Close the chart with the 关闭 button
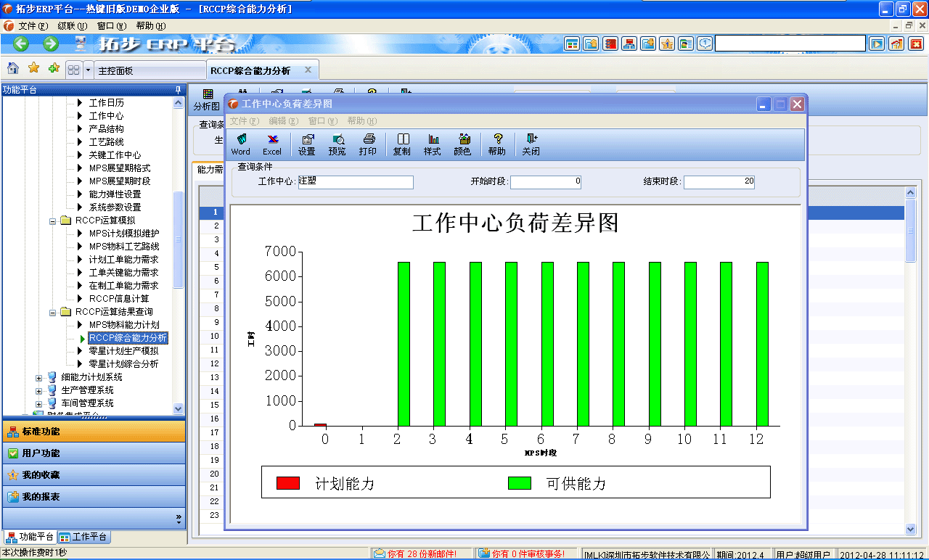 tap(530, 144)
